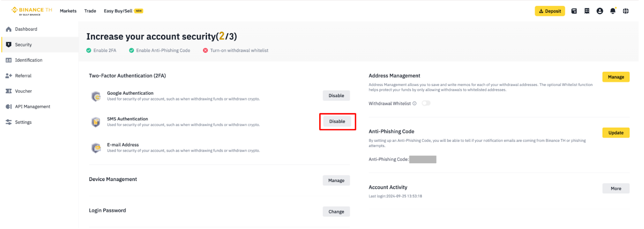Open the Trade menu

[x=90, y=11]
